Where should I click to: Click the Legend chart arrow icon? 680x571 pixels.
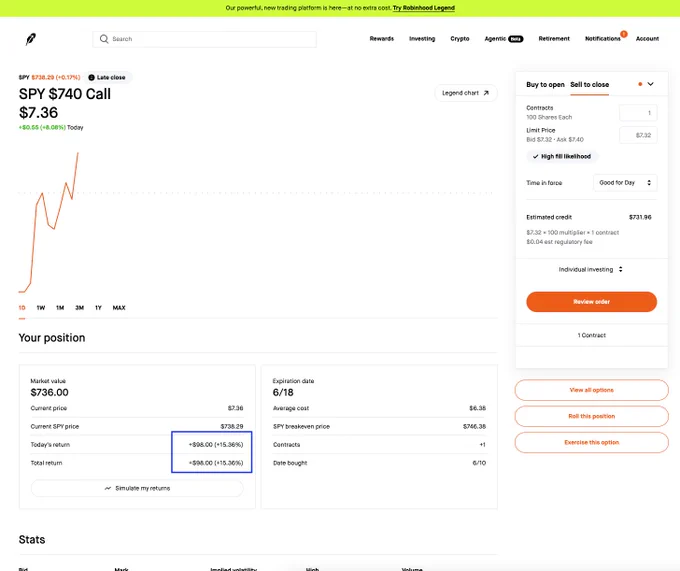(x=486, y=93)
